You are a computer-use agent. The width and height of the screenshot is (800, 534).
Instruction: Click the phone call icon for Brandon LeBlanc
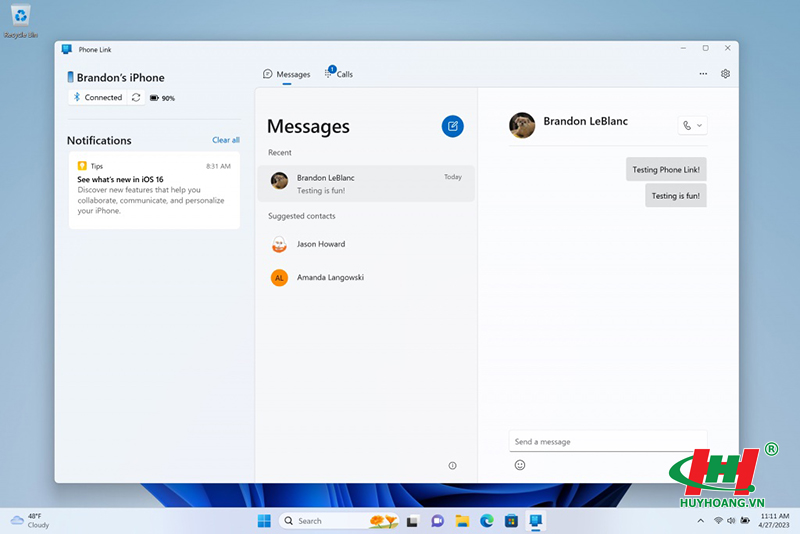pyautogui.click(x=687, y=125)
